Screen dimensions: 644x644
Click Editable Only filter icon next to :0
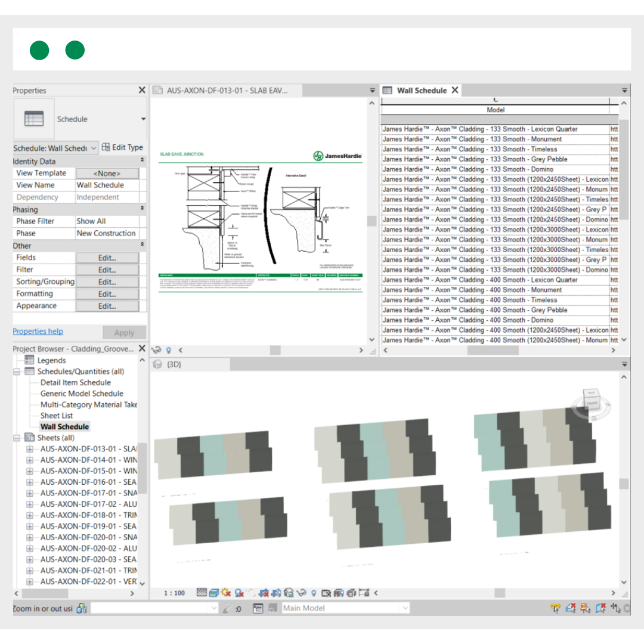[227, 608]
